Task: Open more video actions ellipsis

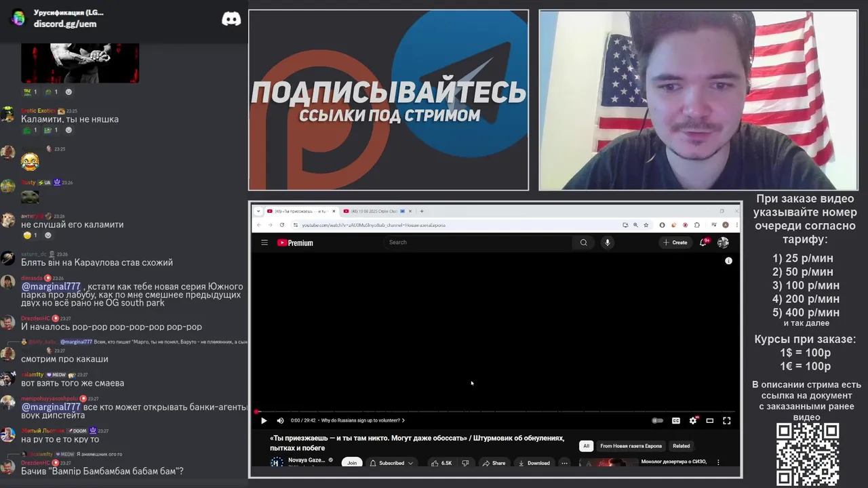Action: (564, 463)
